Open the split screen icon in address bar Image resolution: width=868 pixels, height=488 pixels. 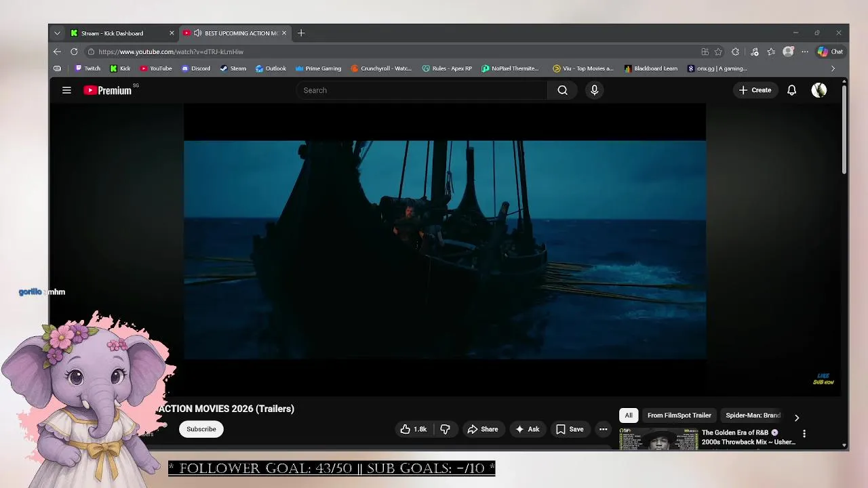point(705,52)
